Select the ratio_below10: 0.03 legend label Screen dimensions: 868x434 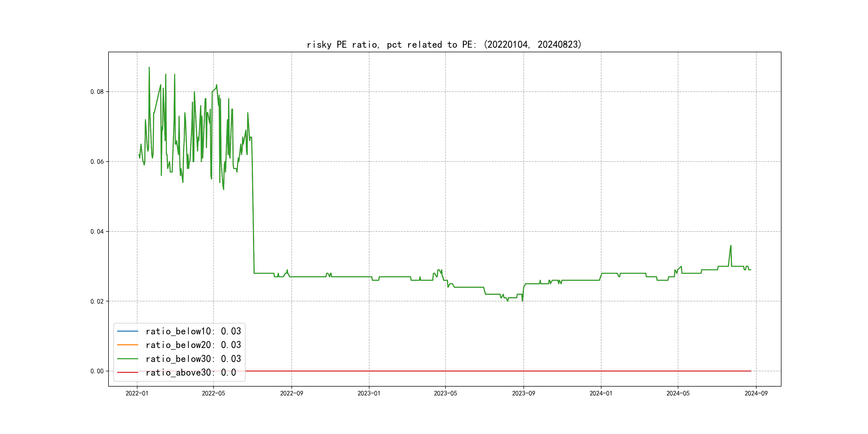tap(193, 331)
